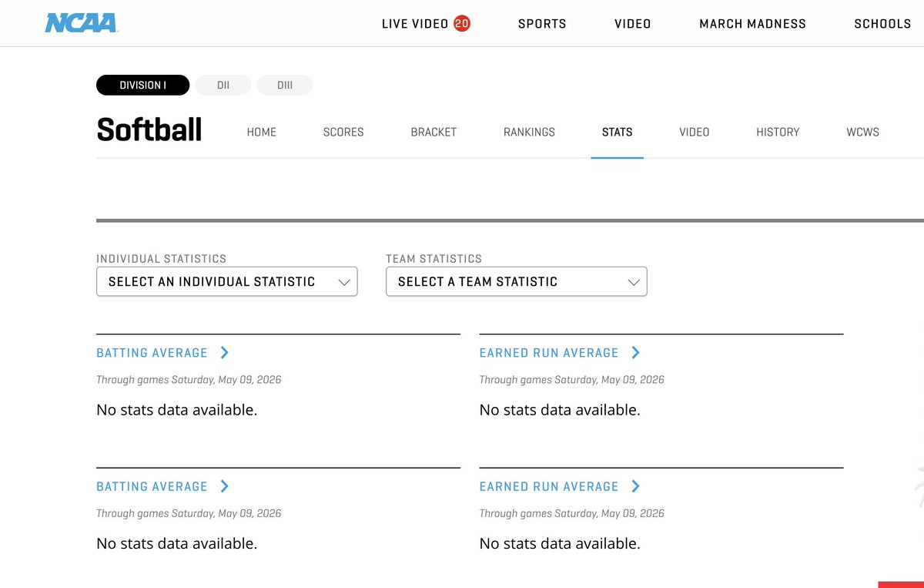The width and height of the screenshot is (924, 588).
Task: Click the Team Statistics label
Action: pyautogui.click(x=434, y=259)
